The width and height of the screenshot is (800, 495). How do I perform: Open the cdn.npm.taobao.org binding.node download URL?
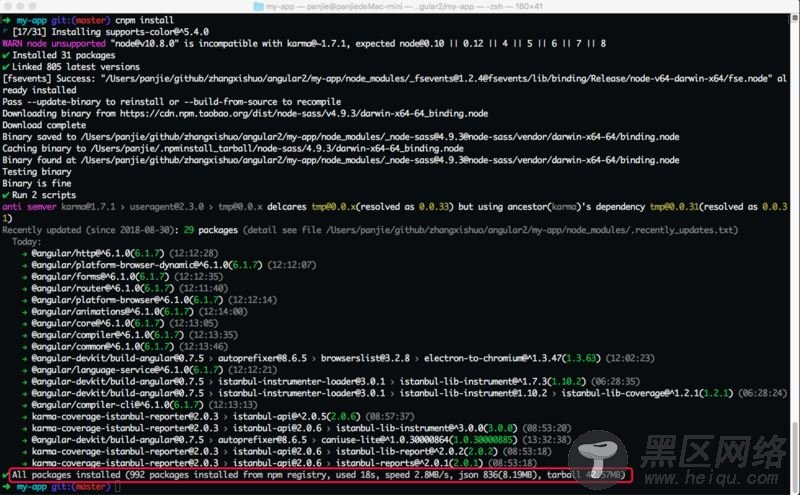click(x=304, y=113)
